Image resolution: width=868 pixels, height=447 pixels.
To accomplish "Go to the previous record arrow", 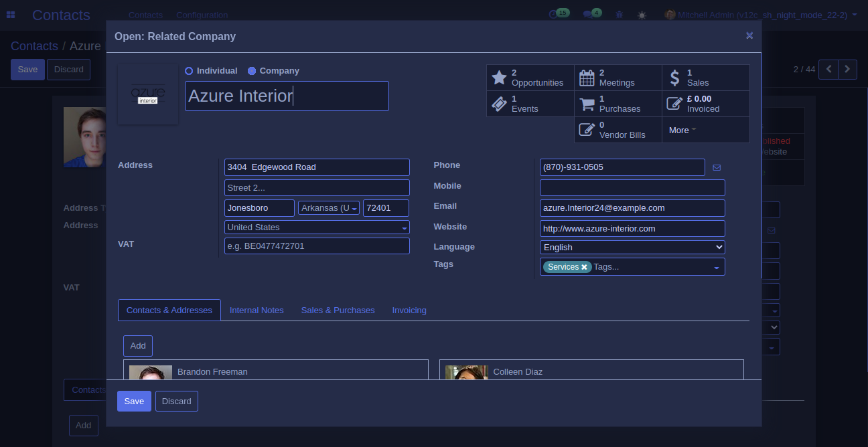I will click(828, 69).
